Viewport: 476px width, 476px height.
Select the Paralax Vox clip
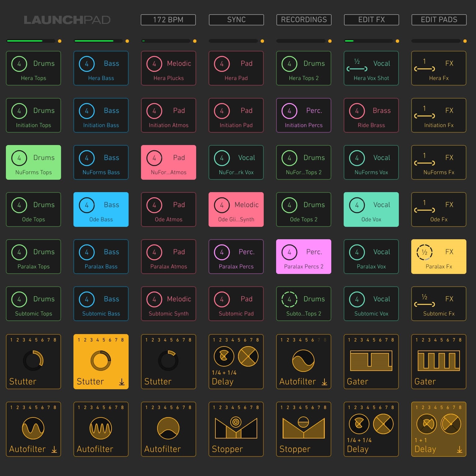click(371, 257)
